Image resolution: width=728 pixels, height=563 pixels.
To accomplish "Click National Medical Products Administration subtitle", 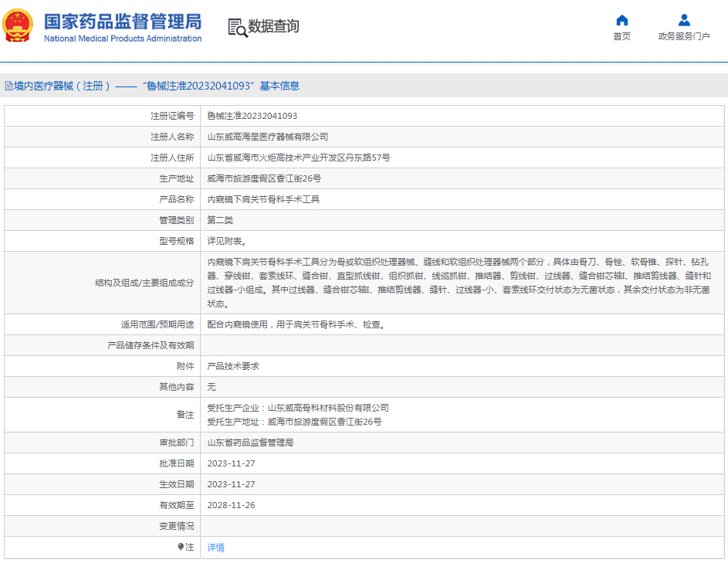I will [123, 39].
